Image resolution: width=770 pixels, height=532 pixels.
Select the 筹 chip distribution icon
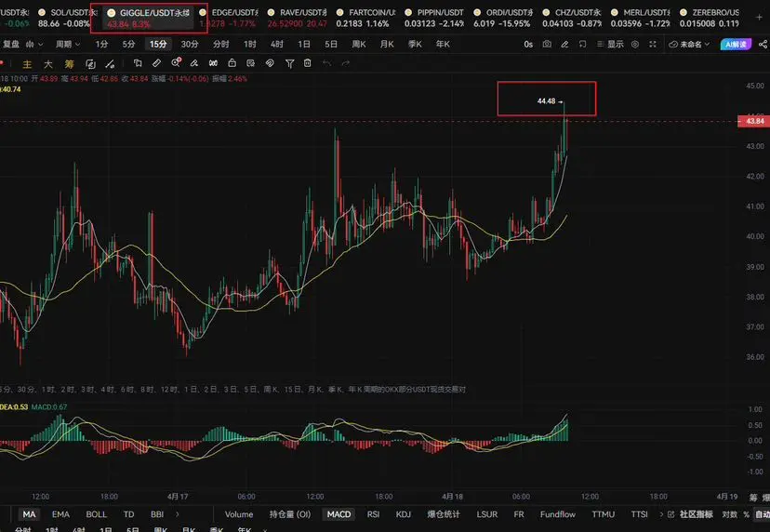coord(69,64)
